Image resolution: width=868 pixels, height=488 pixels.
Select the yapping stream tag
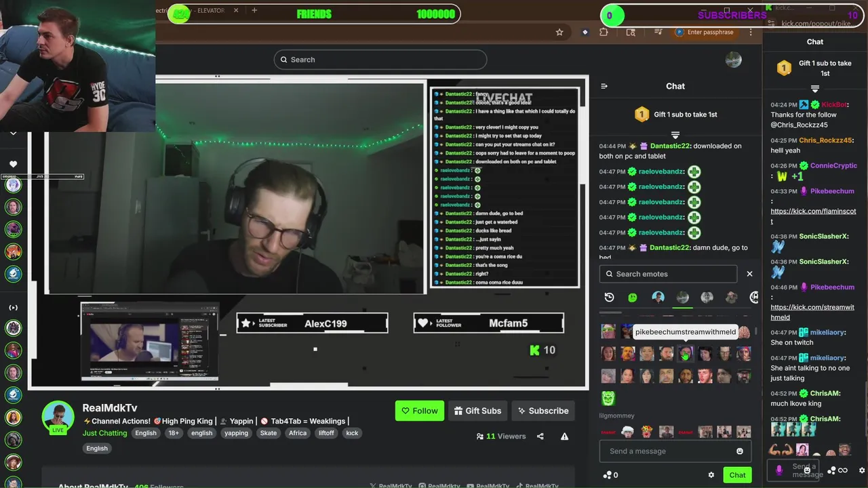point(236,433)
